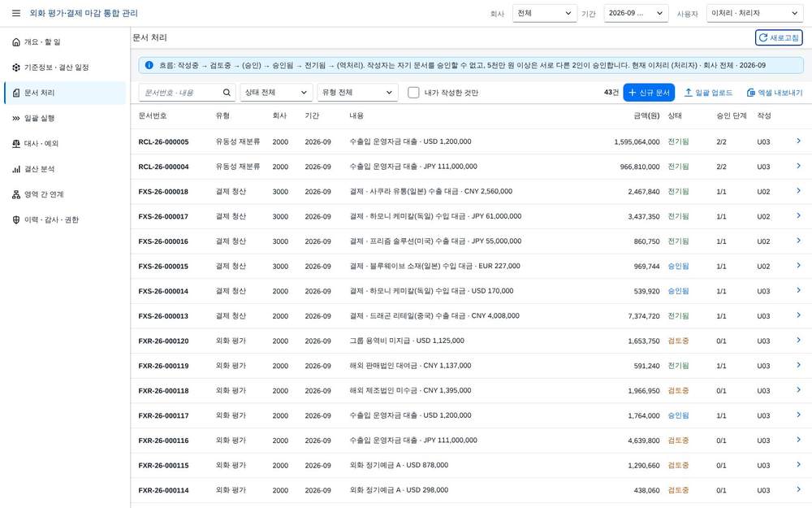Create a document with 신규 문서 button

pyautogui.click(x=649, y=93)
